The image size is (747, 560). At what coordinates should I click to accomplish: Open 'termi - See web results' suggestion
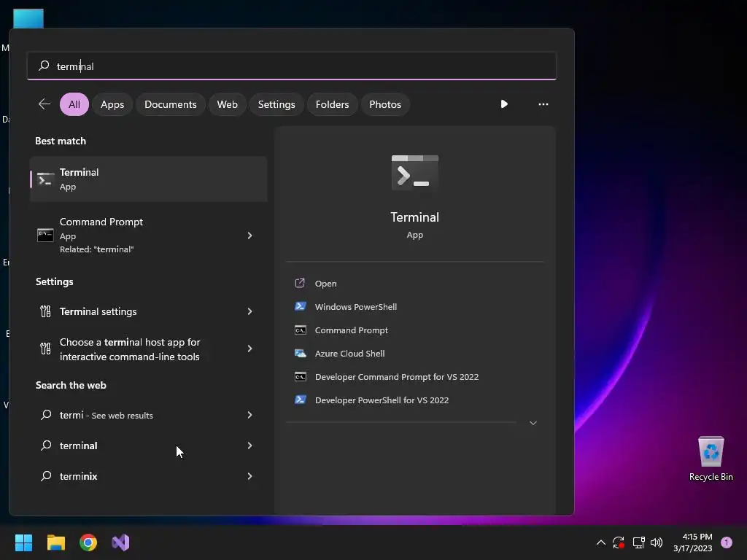pyautogui.click(x=149, y=415)
